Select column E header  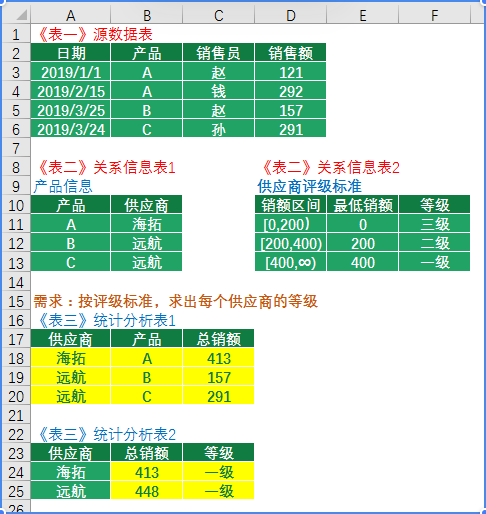point(363,15)
